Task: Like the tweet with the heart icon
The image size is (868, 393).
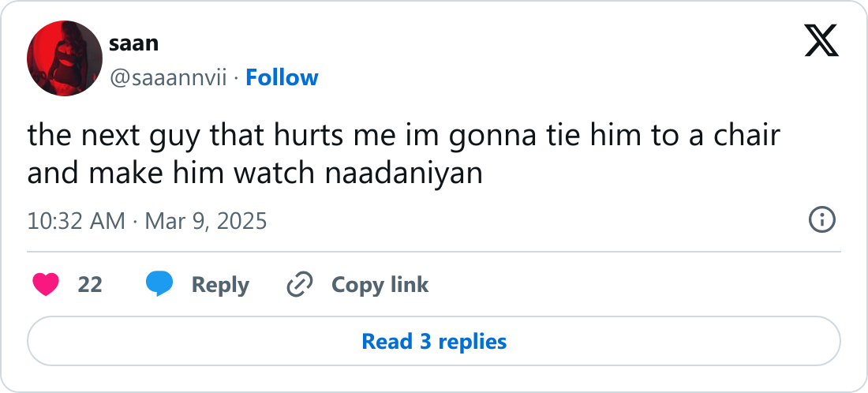Action: pos(47,284)
